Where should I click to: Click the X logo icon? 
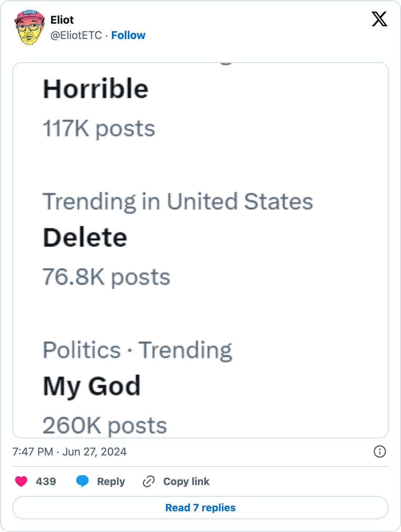coord(379,19)
